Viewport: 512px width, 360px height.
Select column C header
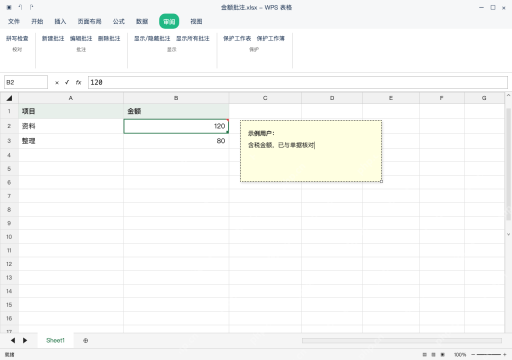click(265, 98)
